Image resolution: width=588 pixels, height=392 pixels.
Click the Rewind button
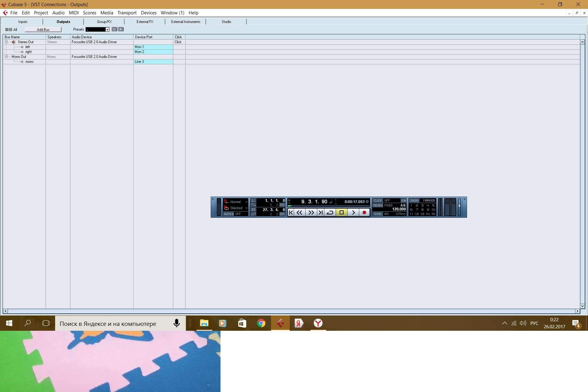[300, 212]
